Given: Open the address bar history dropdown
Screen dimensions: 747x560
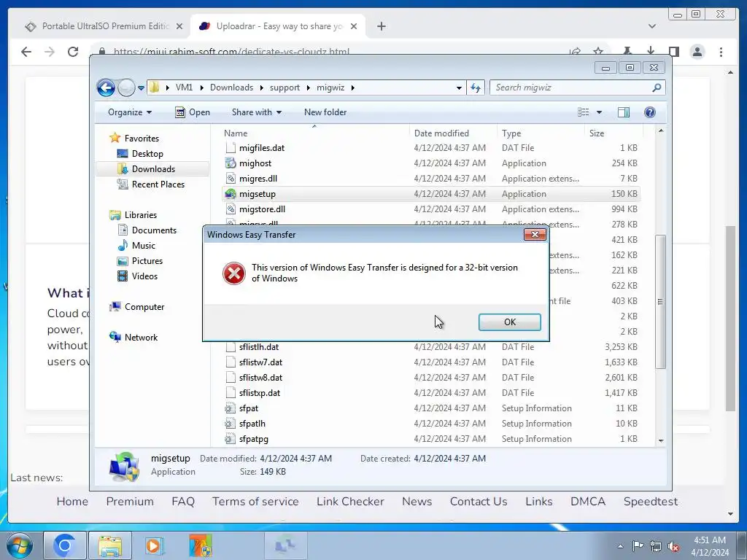Looking at the screenshot, I should [x=459, y=87].
